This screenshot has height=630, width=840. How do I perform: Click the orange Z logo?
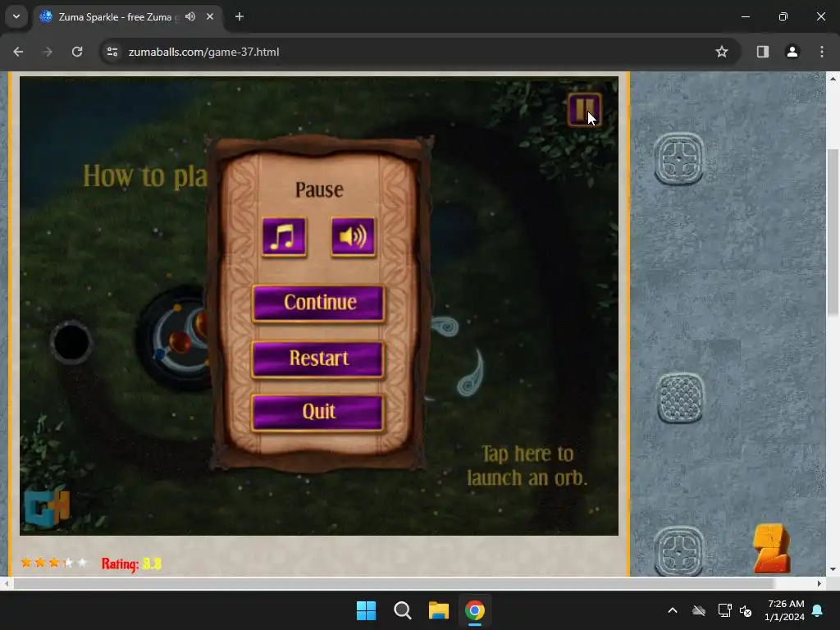point(771,549)
